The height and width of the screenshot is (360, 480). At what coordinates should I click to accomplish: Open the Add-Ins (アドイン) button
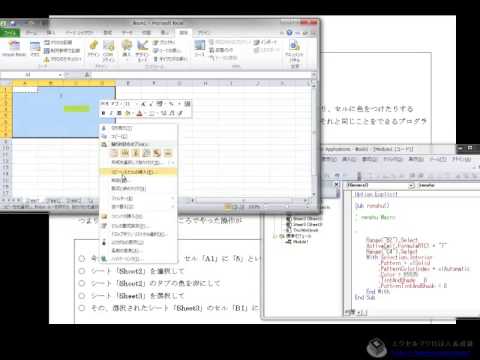point(94,49)
